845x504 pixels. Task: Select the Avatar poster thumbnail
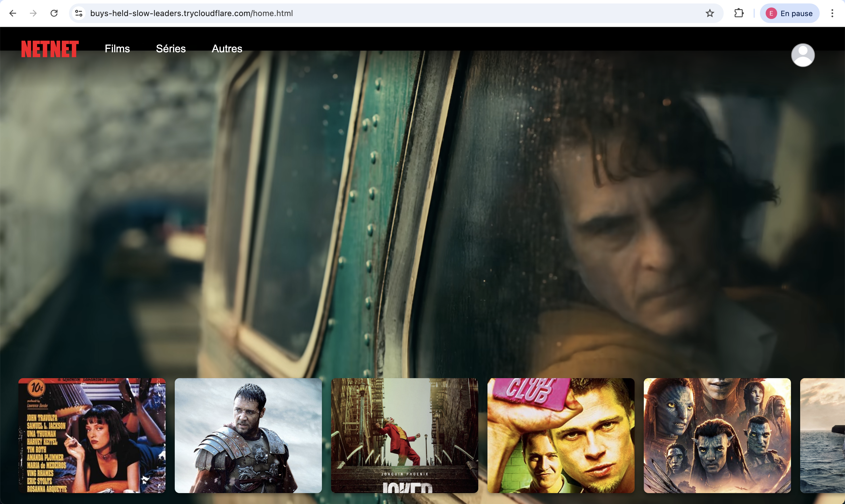point(717,435)
